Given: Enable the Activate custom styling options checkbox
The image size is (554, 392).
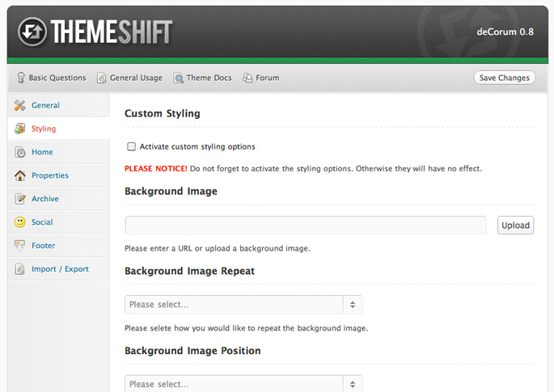Looking at the screenshot, I should click(x=131, y=147).
